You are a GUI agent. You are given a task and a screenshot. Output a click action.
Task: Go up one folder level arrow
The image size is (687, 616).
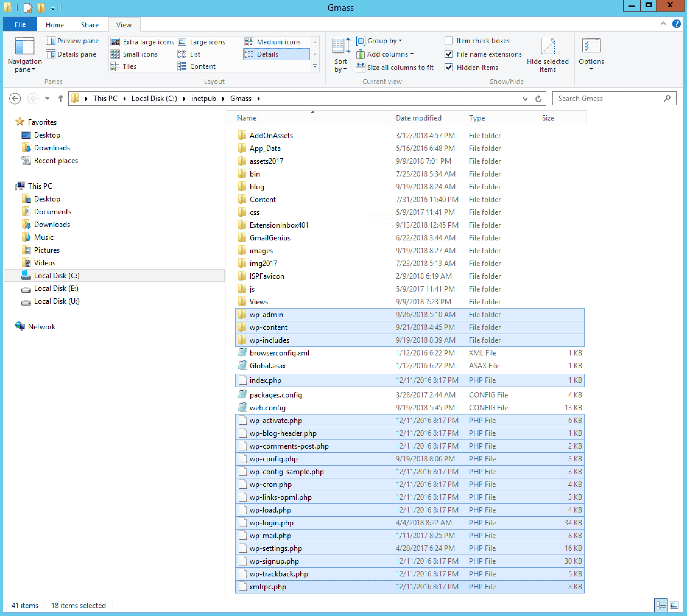(61, 99)
